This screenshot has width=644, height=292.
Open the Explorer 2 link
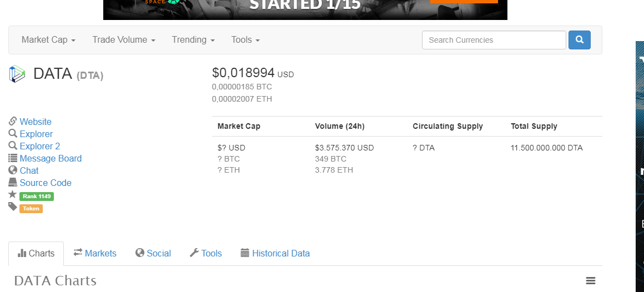39,146
